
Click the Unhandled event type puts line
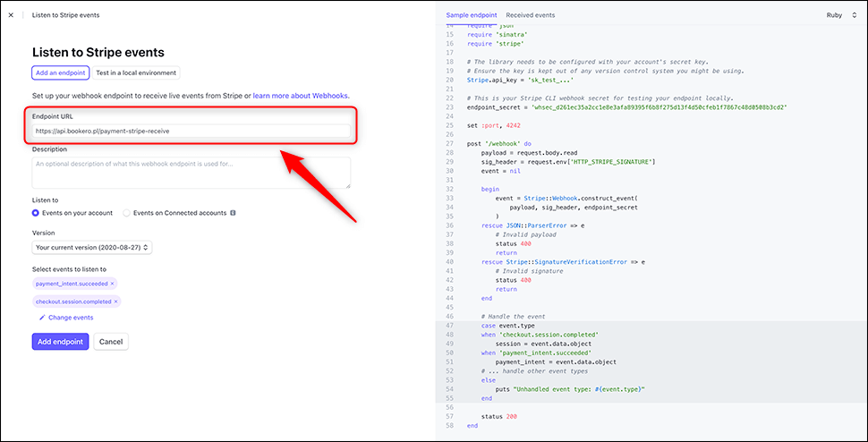tap(571, 389)
